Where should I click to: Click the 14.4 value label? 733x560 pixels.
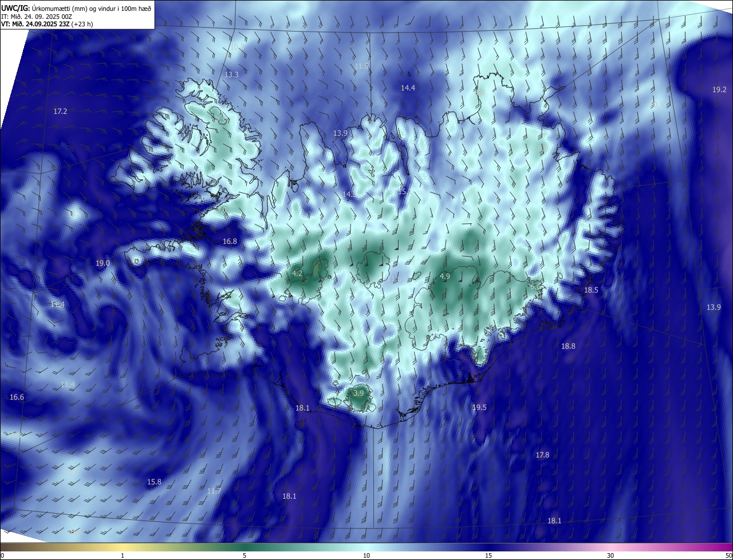[x=408, y=88]
